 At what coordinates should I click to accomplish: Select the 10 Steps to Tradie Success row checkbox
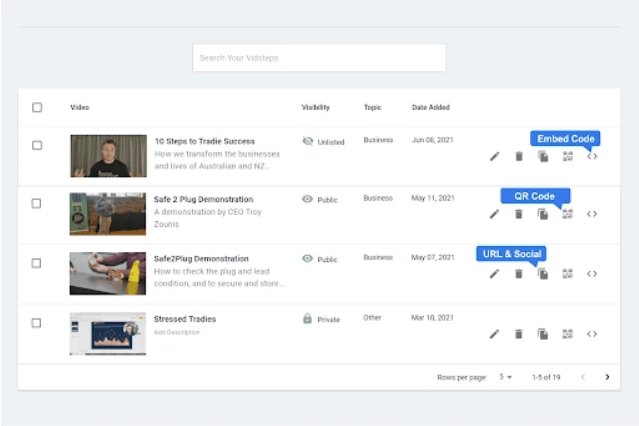(37, 145)
